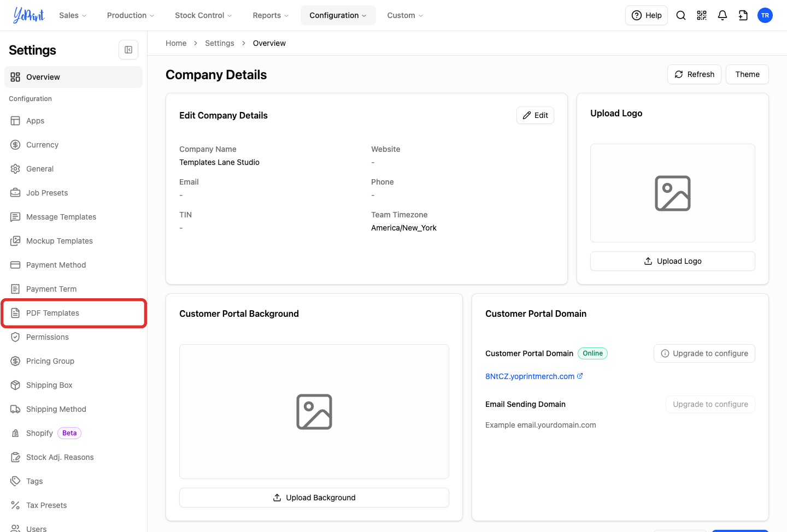Open Tags in sidebar

73,481
